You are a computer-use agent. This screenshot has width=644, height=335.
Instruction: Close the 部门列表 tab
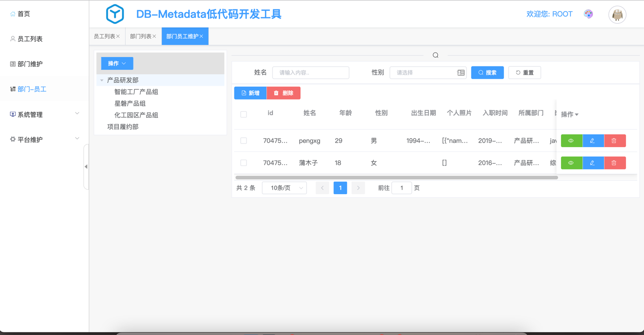155,36
